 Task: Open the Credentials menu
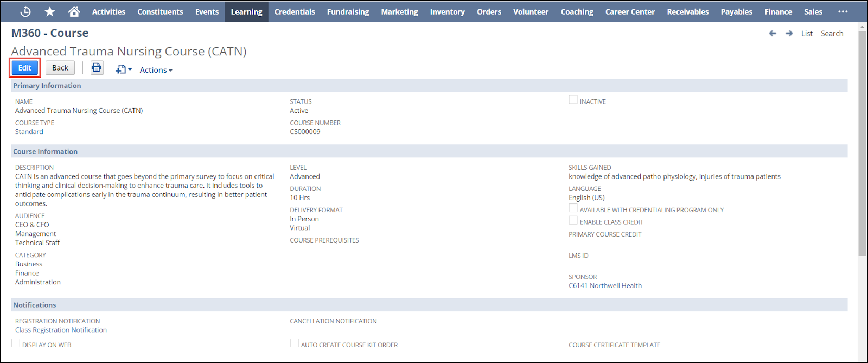coord(295,11)
